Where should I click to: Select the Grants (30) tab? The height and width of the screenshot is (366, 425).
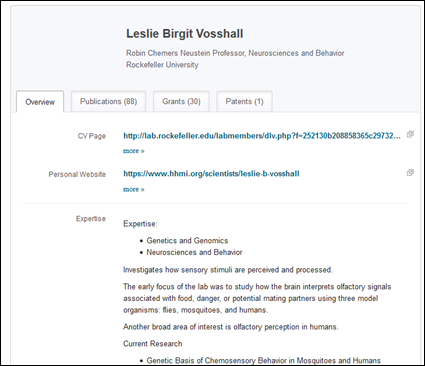(181, 101)
